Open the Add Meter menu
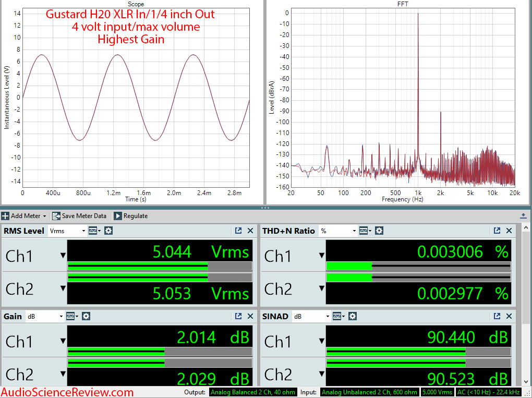The width and height of the screenshot is (532, 398). pos(24,216)
